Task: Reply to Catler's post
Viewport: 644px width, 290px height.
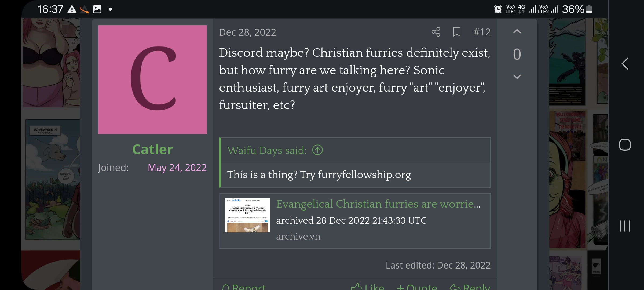Action: 470,287
